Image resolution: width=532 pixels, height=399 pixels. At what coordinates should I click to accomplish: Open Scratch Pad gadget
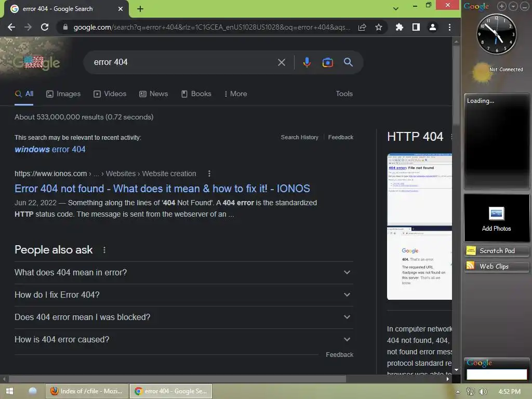[x=496, y=251]
